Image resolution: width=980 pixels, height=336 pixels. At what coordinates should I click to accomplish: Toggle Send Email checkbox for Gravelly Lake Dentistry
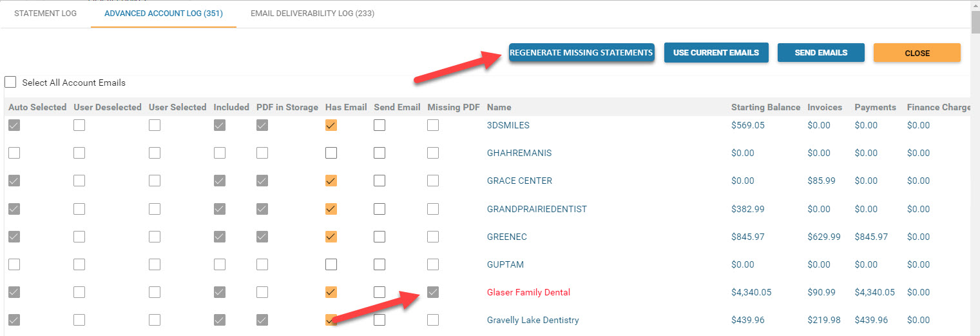tap(380, 320)
